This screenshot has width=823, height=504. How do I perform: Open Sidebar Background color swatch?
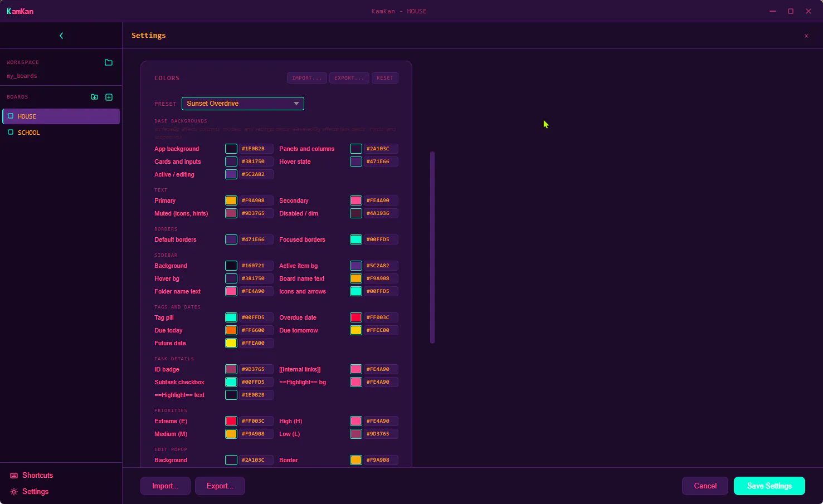coord(231,266)
